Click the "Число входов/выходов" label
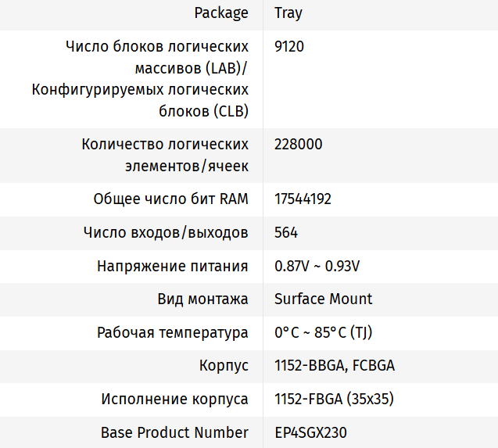This screenshot has height=448, width=498. [x=166, y=233]
